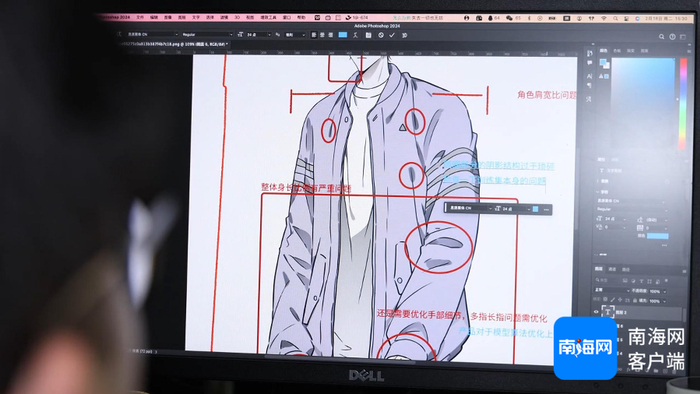The width and height of the screenshot is (700, 394).
Task: Click text color swatch in options bar
Action: click(x=343, y=35)
